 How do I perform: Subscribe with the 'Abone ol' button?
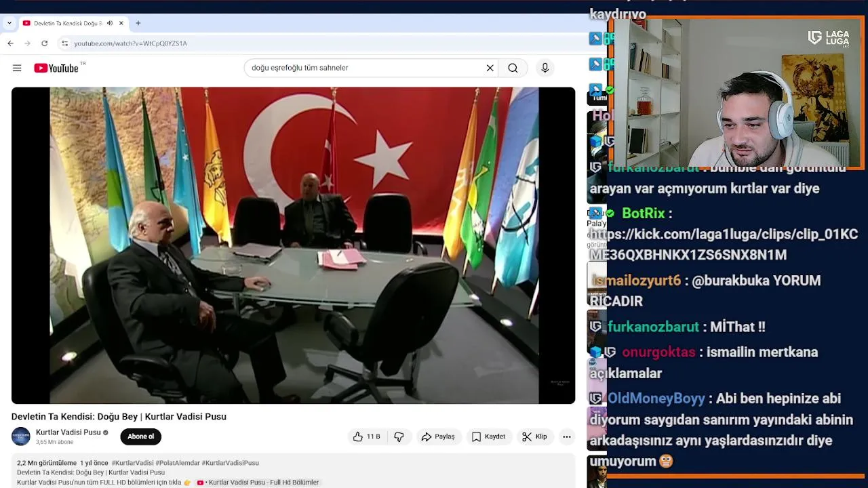coord(141,436)
